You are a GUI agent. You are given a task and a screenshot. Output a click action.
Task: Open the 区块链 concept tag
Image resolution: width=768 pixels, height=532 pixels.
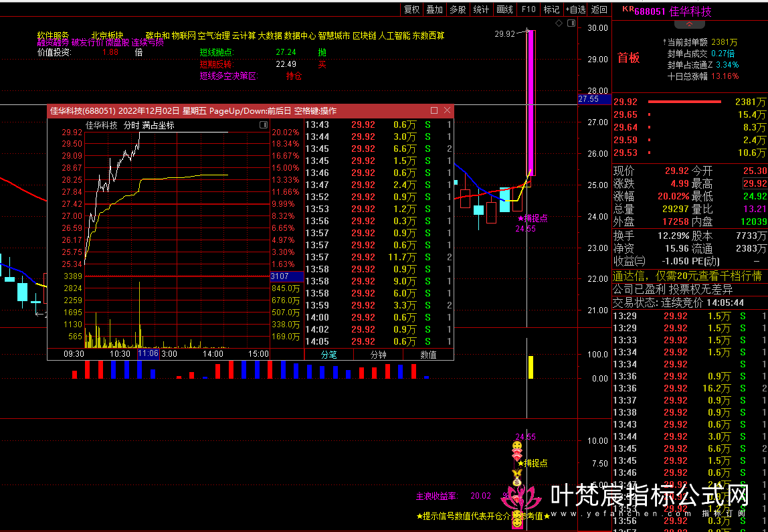pos(365,35)
